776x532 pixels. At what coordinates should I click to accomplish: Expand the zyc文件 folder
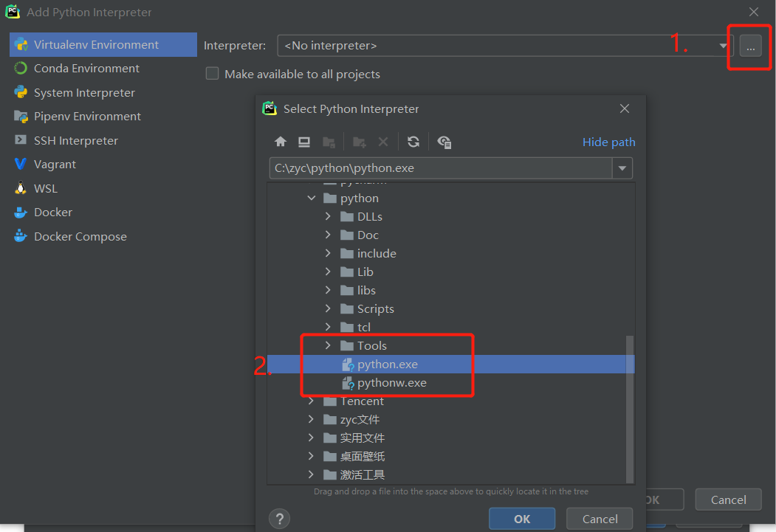click(312, 419)
